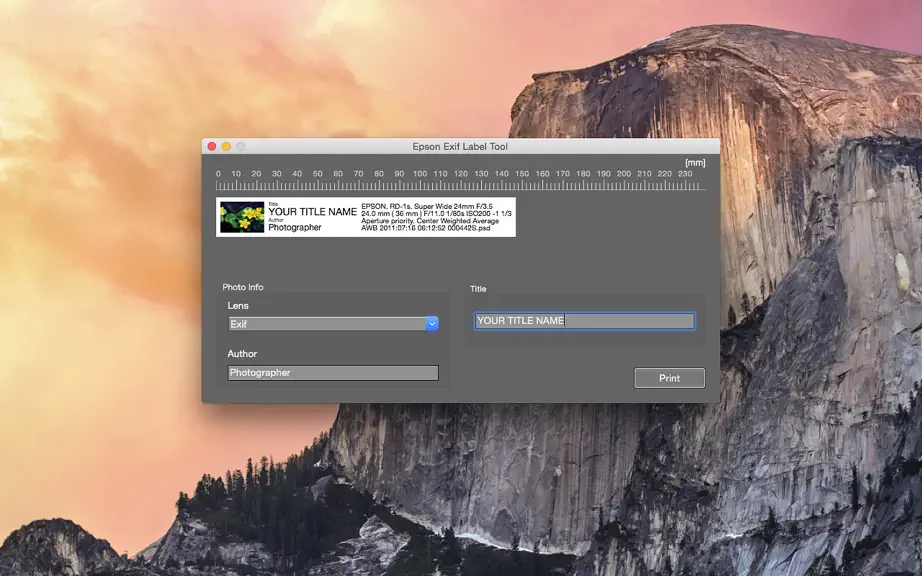
Task: Focus the Author field containing Photographer
Action: coord(333,373)
